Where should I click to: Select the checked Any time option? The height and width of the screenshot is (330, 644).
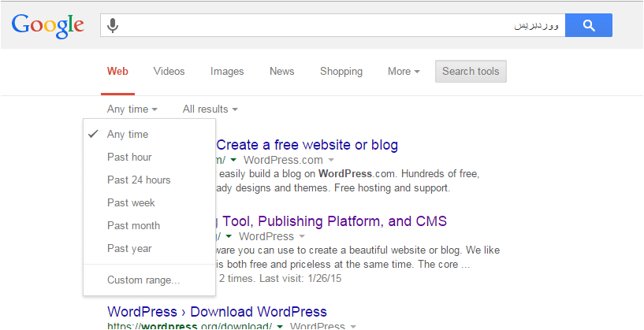click(149, 134)
